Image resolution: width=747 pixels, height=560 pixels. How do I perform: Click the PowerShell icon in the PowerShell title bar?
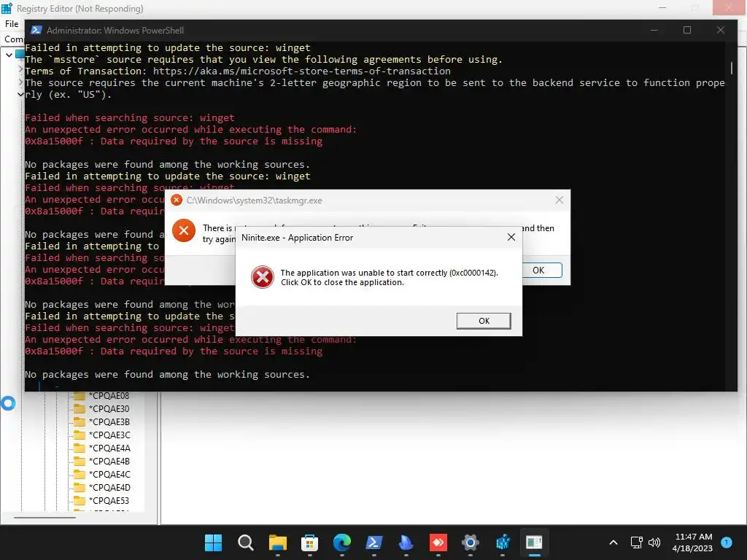click(x=36, y=30)
